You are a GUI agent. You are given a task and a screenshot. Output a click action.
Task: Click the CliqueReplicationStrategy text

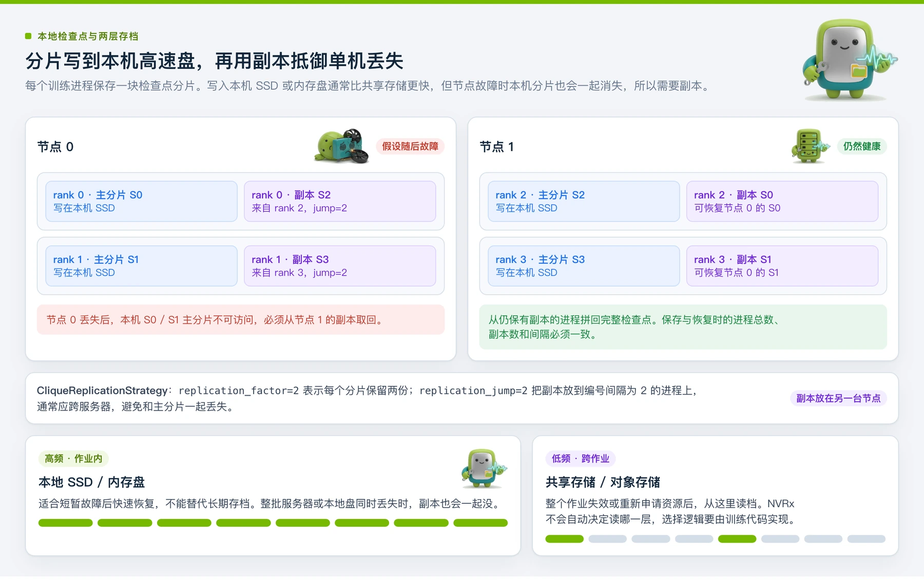point(102,390)
